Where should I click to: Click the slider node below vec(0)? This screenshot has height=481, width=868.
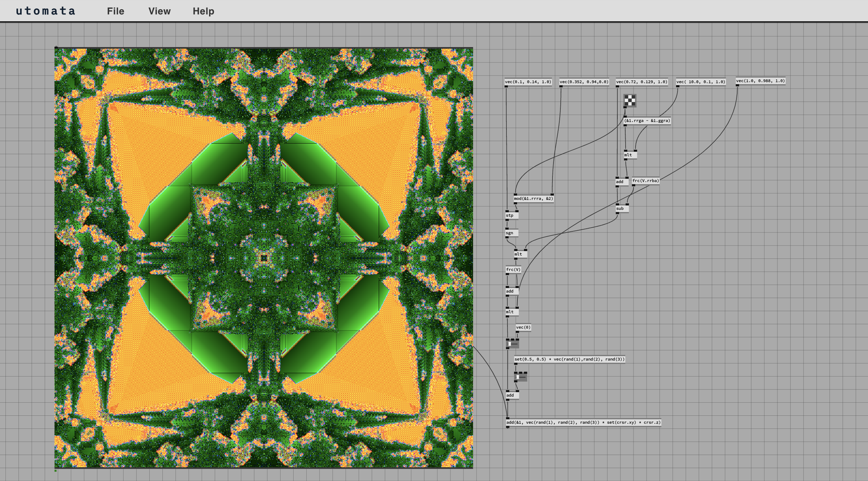tap(512, 344)
